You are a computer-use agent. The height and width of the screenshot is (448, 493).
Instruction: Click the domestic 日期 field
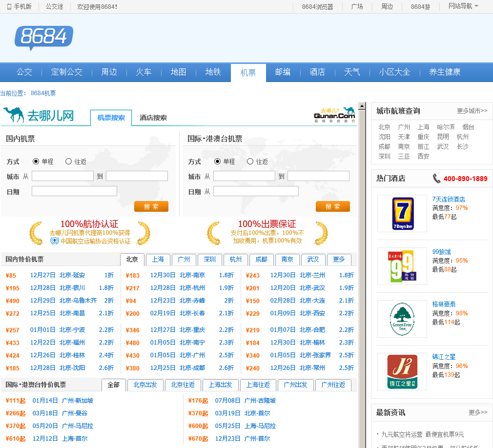75,191
